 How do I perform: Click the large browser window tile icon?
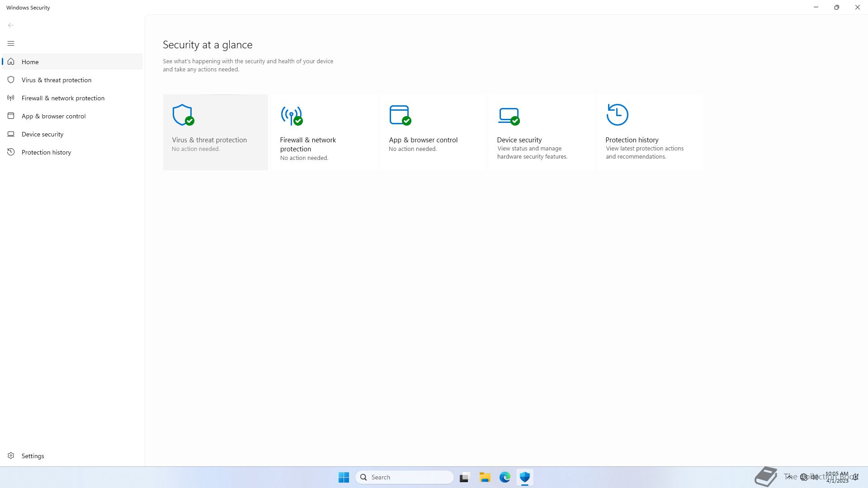(400, 115)
